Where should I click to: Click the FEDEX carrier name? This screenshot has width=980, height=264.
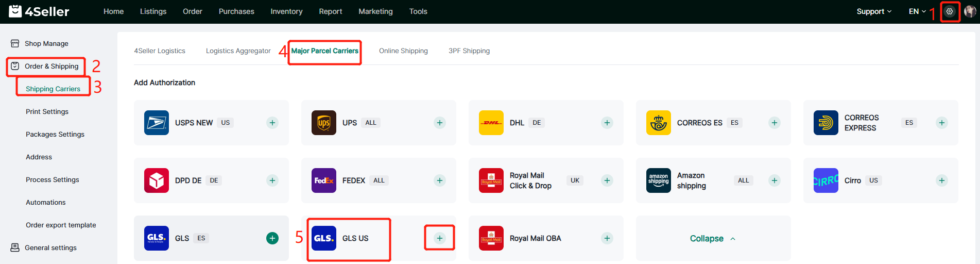click(x=354, y=180)
